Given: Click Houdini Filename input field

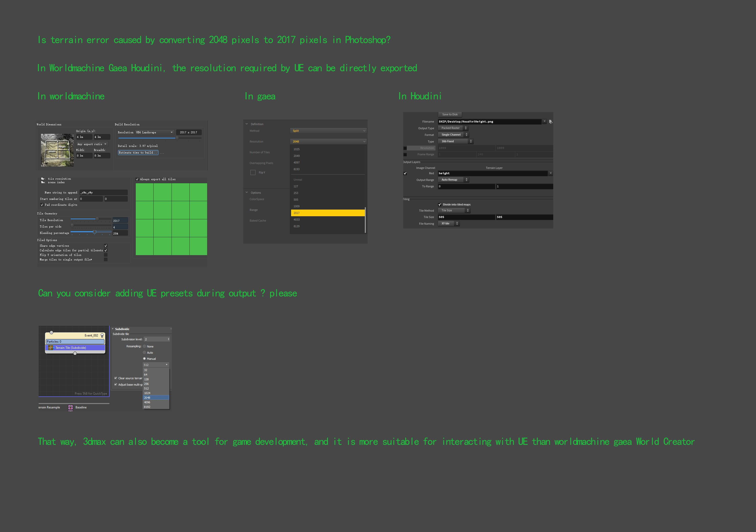Looking at the screenshot, I should (x=490, y=122).
